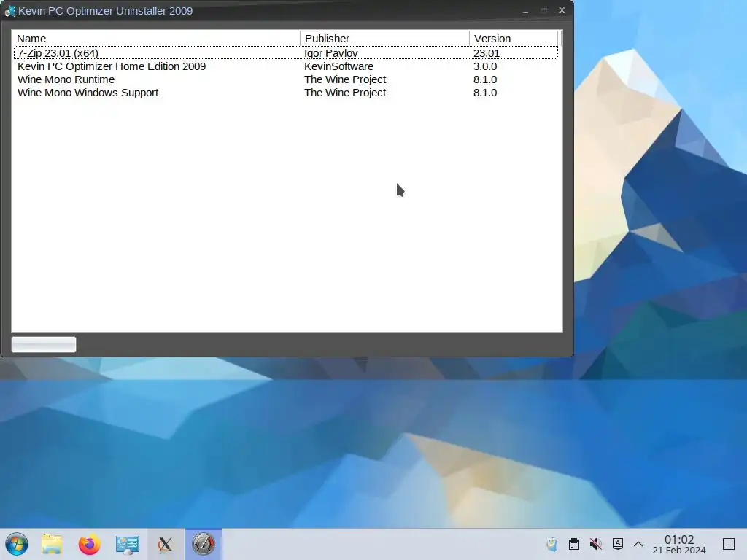The image size is (747, 560).
Task: Open the system settings taskbar icon
Action: coord(127,544)
